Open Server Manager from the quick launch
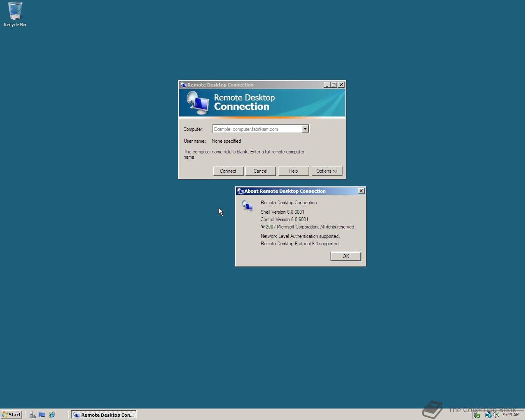Viewport: 525px width, 420px height. click(x=32, y=415)
